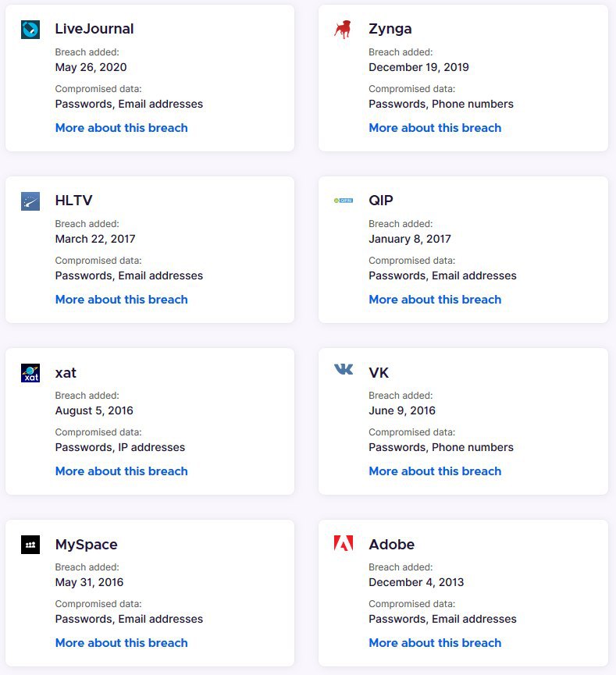Open More about this breach for VK
The width and height of the screenshot is (616, 675).
(x=435, y=471)
